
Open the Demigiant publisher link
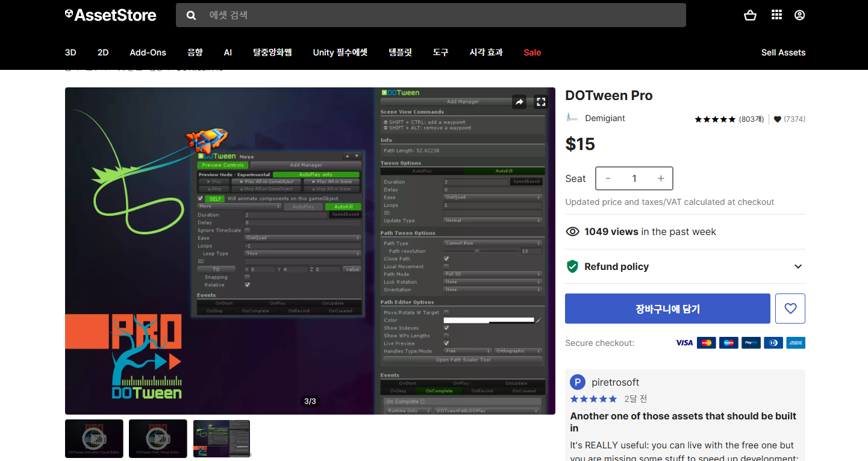pyautogui.click(x=605, y=118)
